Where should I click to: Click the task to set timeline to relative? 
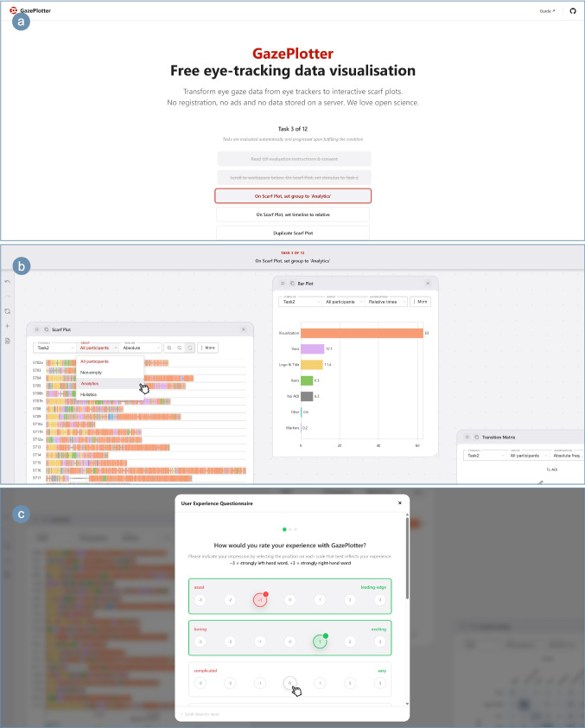293,214
